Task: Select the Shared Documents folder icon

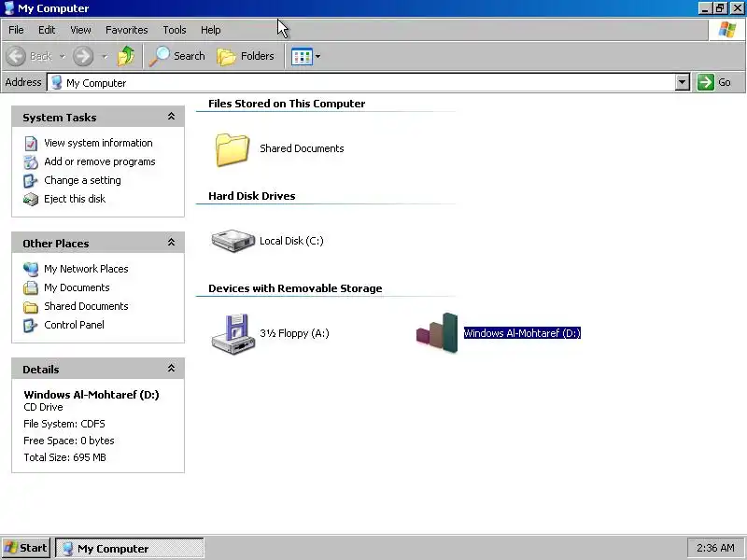Action: click(232, 149)
